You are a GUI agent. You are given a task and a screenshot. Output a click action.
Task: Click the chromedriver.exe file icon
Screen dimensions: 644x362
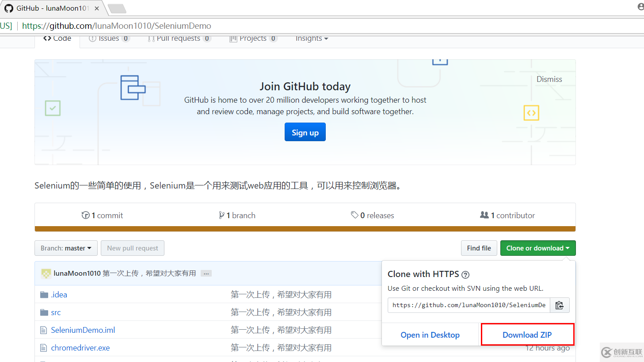43,348
